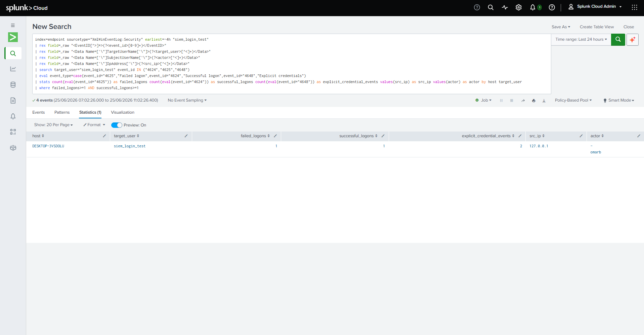Switch to the Visualization tab
This screenshot has height=335, width=644.
click(123, 112)
